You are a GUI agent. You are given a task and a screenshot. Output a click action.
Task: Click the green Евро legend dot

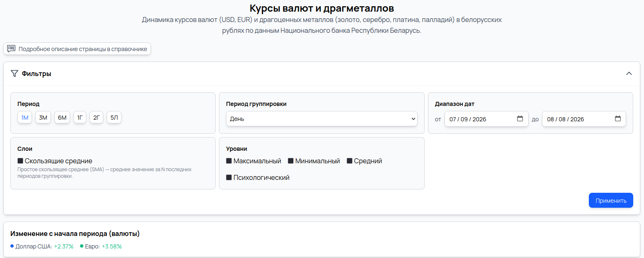[x=82, y=246]
